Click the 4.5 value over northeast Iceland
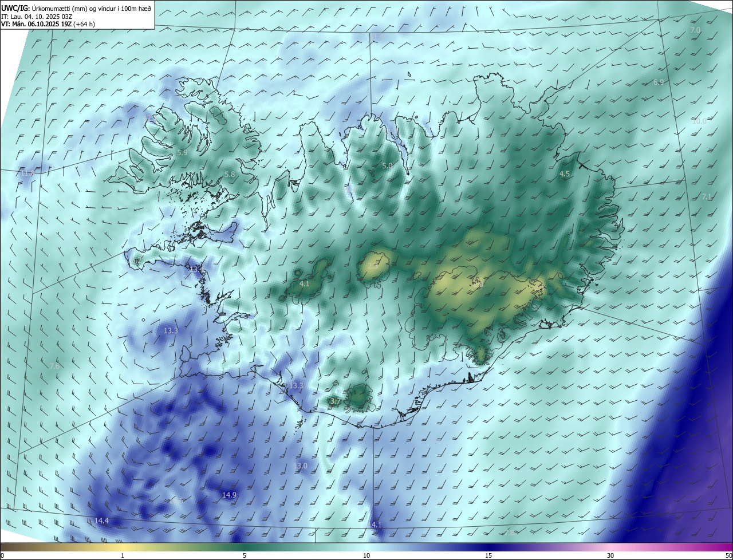Image resolution: width=733 pixels, height=560 pixels. [x=565, y=173]
